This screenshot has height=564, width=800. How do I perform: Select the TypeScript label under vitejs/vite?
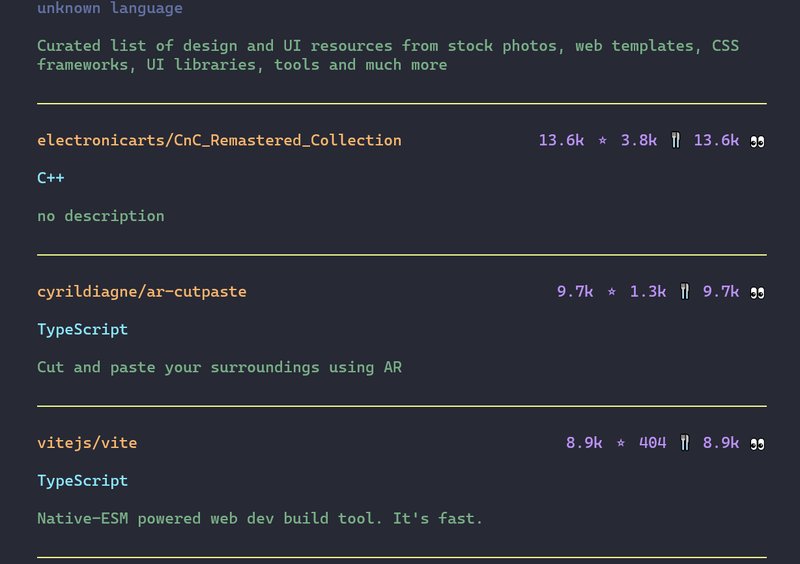82,481
